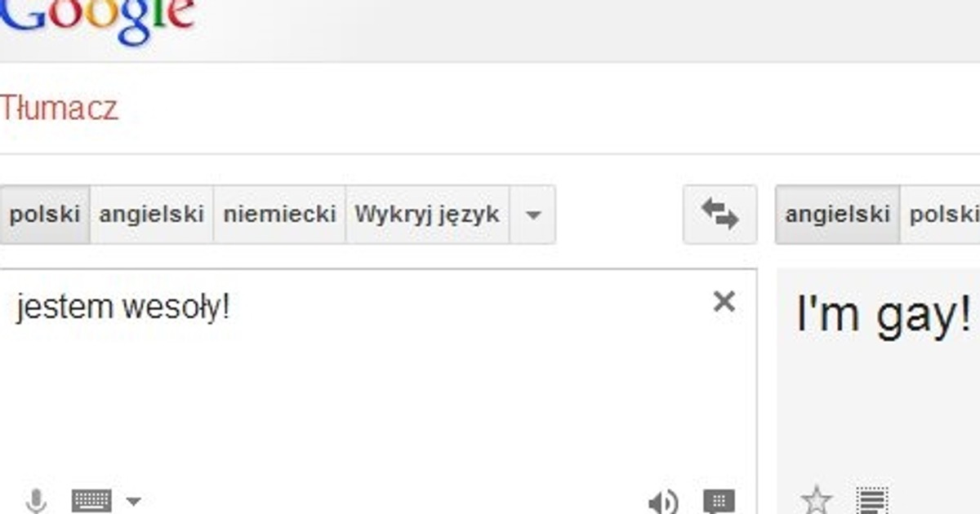Image resolution: width=980 pixels, height=514 pixels.
Task: Expand the source language dropdown arrow
Action: 532,215
